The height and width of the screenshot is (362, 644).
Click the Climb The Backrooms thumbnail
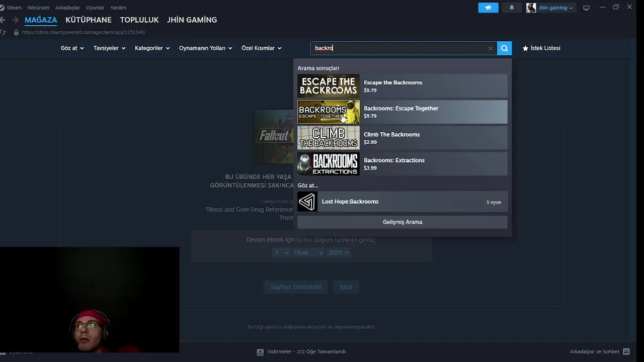click(x=329, y=138)
